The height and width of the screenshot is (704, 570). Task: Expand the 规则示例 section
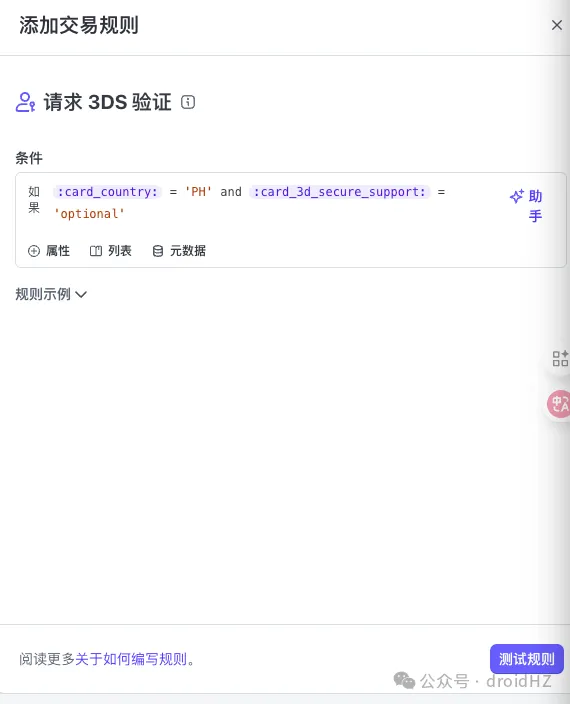pos(51,294)
